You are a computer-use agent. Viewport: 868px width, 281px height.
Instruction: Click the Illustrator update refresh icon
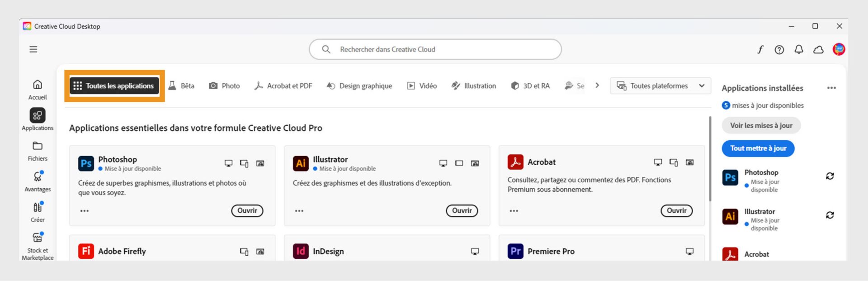pos(830,215)
